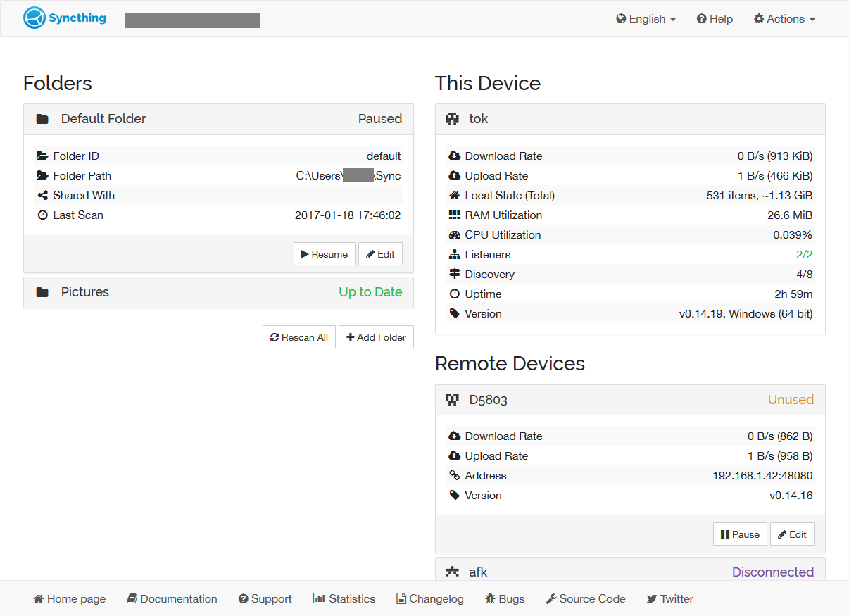849x616 pixels.
Task: Click the Unused status of D5803
Action: point(791,400)
